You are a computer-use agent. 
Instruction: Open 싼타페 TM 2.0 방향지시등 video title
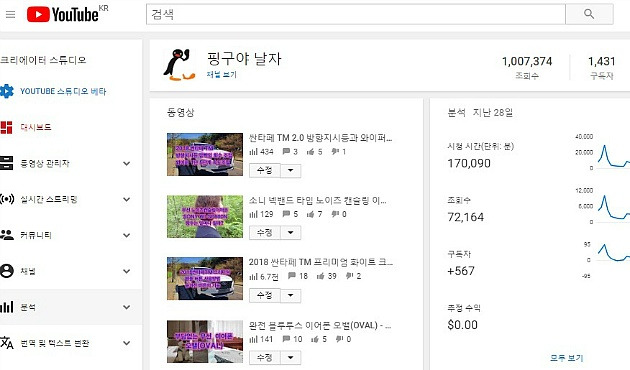[x=320, y=138]
